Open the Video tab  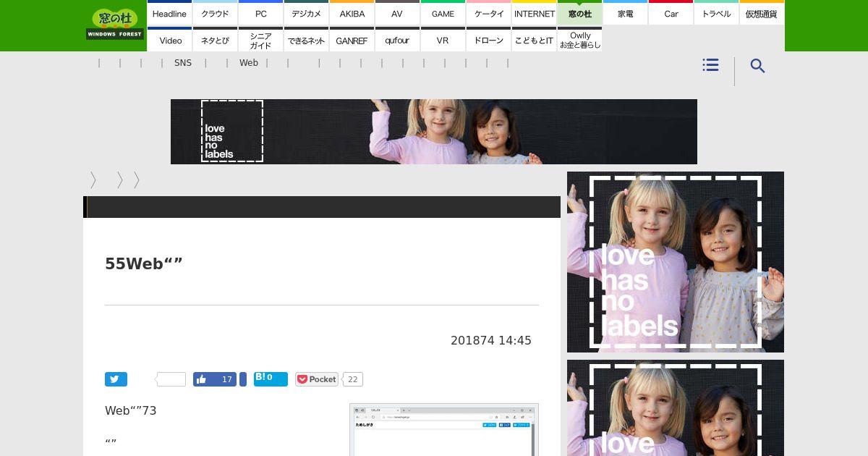169,40
